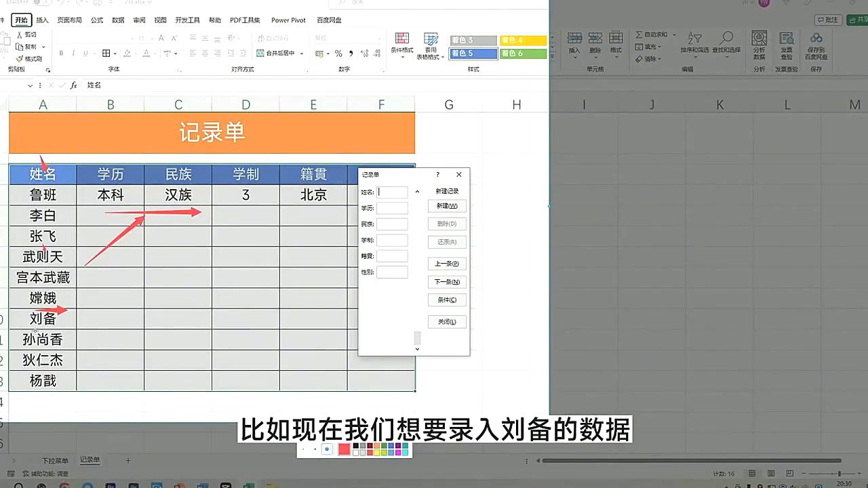Toggle italic formatting

(x=73, y=53)
